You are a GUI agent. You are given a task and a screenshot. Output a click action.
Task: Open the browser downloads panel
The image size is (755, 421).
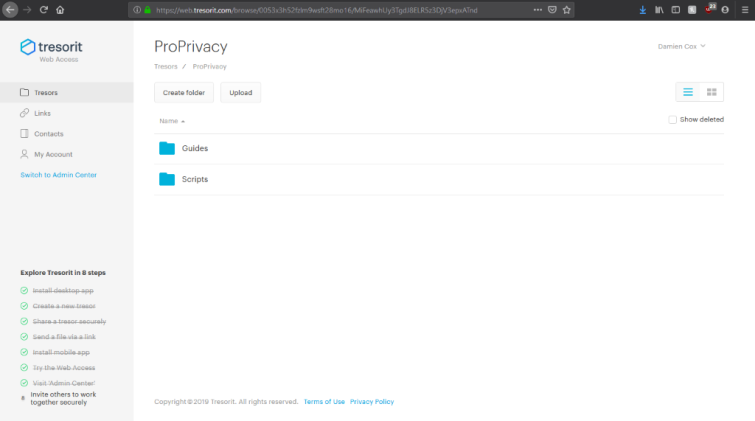(x=642, y=10)
